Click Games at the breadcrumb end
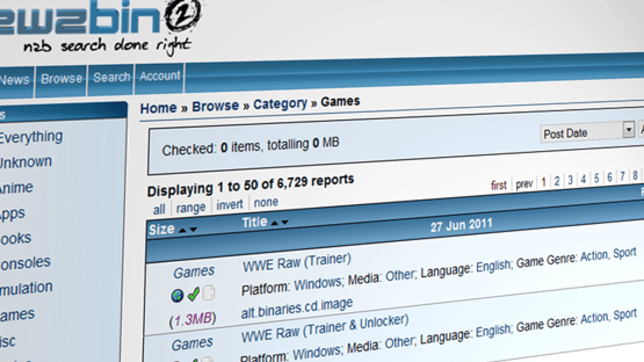Image resolution: width=644 pixels, height=362 pixels. (340, 101)
